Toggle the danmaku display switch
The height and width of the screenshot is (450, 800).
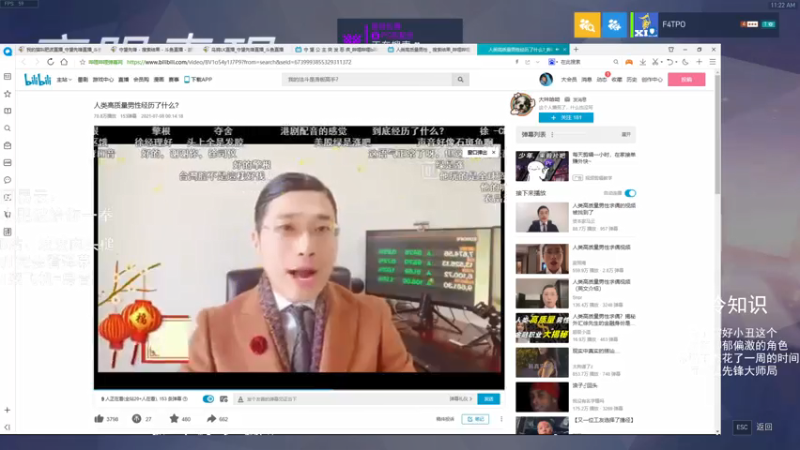tap(208, 399)
